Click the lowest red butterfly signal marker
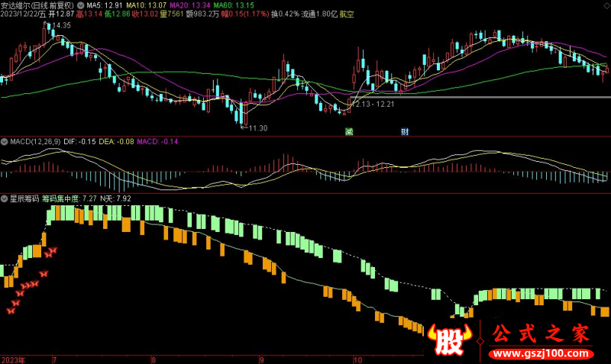This screenshot has height=364, width=611. pos(11,310)
